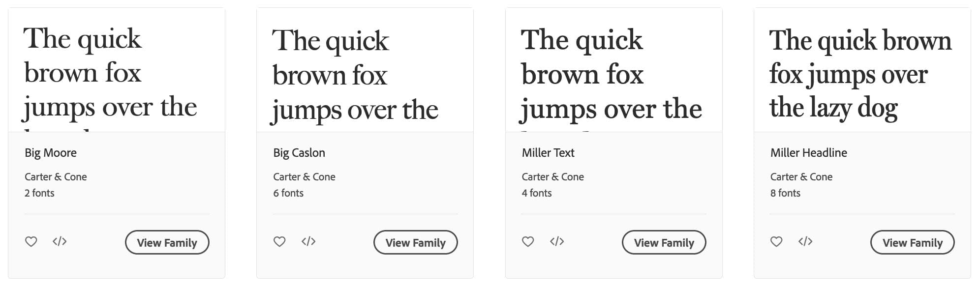Click Carter & Cone under Big Moore
The image size is (980, 286).
tap(56, 176)
